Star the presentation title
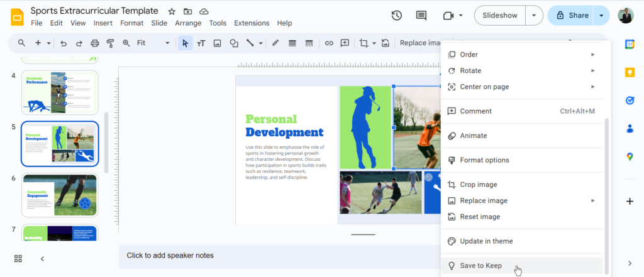The width and height of the screenshot is (644, 277). [172, 11]
